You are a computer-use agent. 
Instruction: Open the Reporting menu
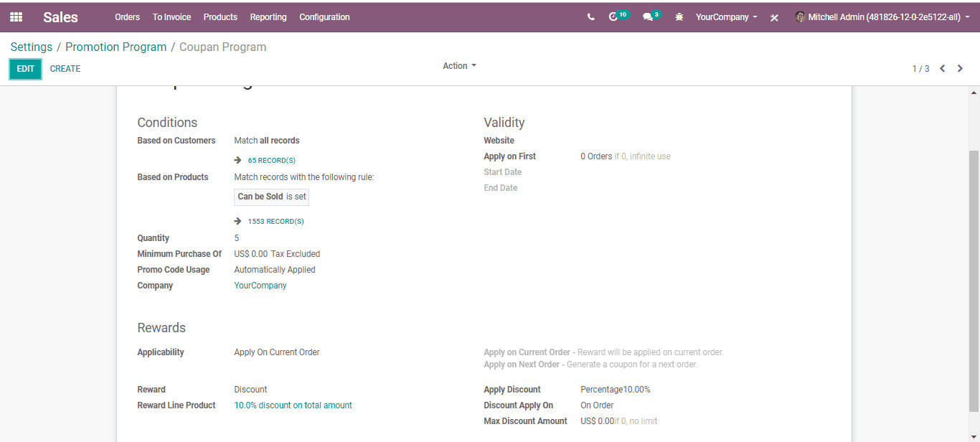268,17
